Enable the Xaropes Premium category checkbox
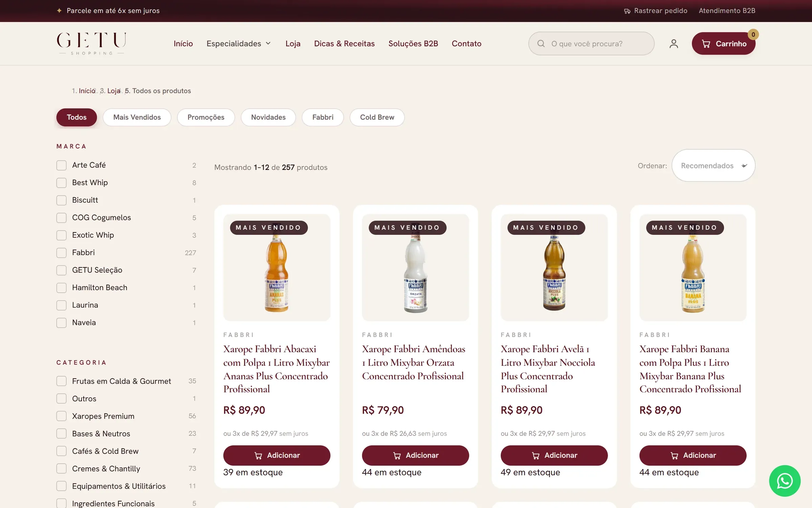The width and height of the screenshot is (812, 508). coord(61,416)
